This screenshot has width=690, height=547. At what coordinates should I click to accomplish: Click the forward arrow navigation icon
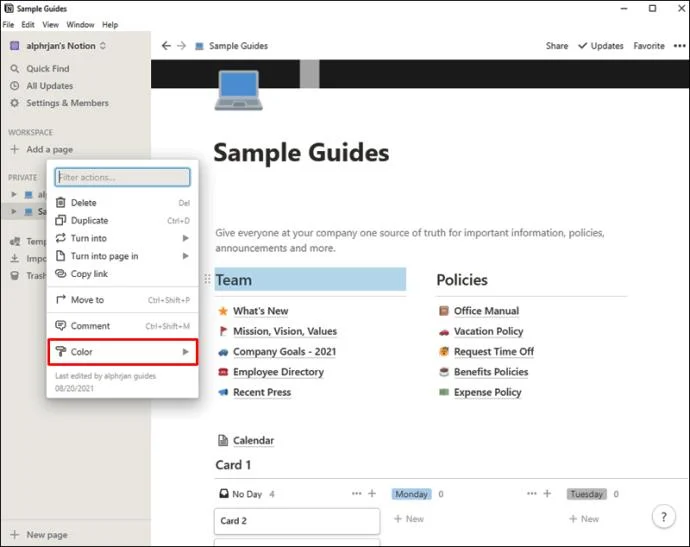click(182, 46)
